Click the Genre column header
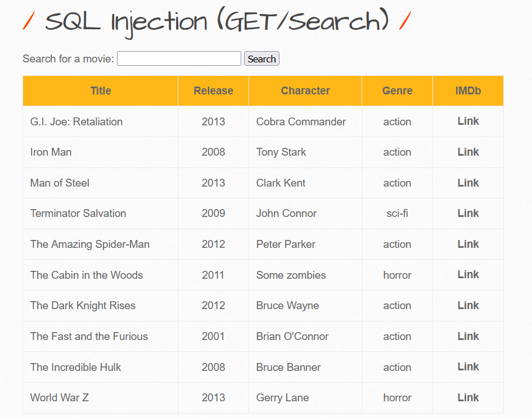Image resolution: width=532 pixels, height=417 pixels. click(397, 90)
